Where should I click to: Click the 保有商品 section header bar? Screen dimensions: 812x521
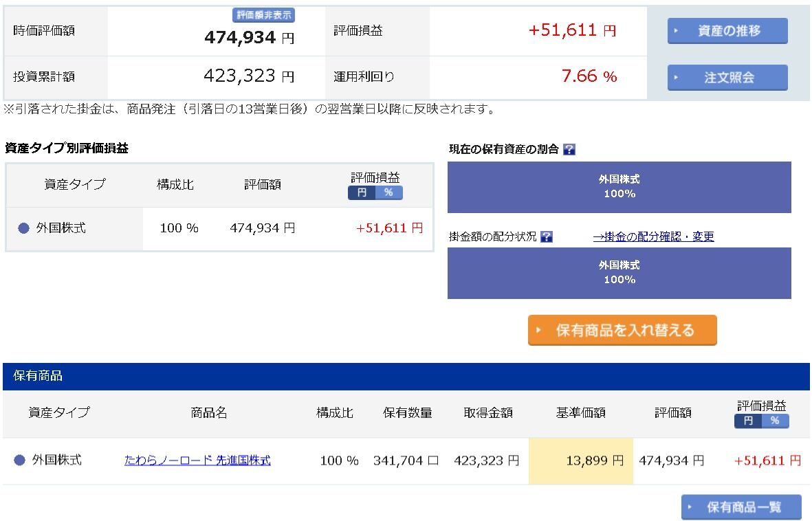tap(406, 376)
